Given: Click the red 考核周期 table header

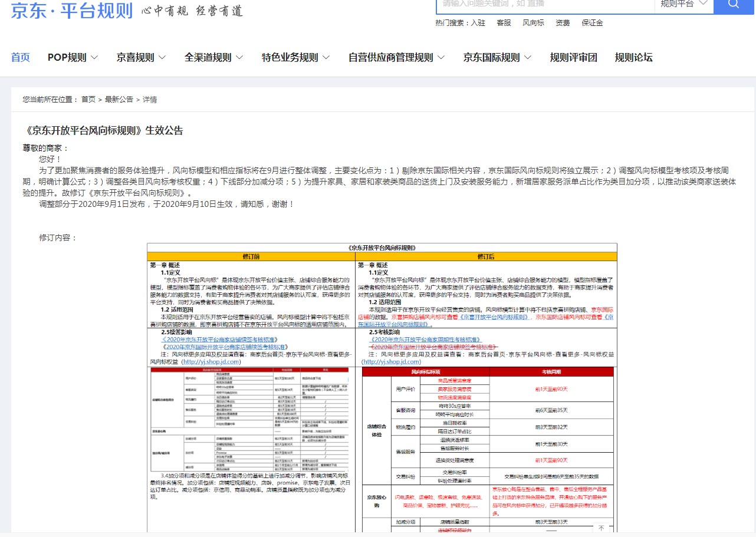Looking at the screenshot, I should click(x=551, y=372).
